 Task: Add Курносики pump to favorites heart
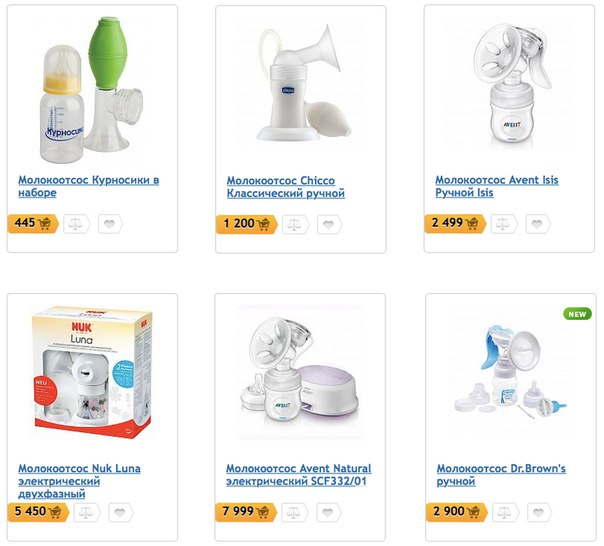110,224
